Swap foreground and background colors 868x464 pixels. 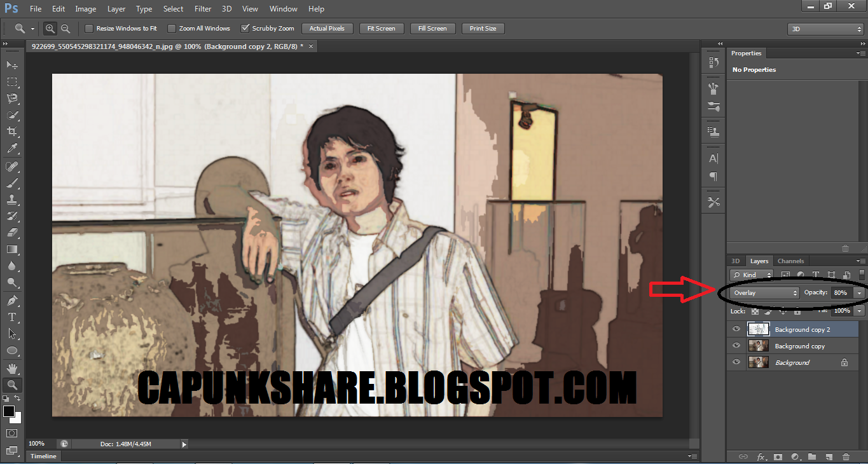[18, 398]
